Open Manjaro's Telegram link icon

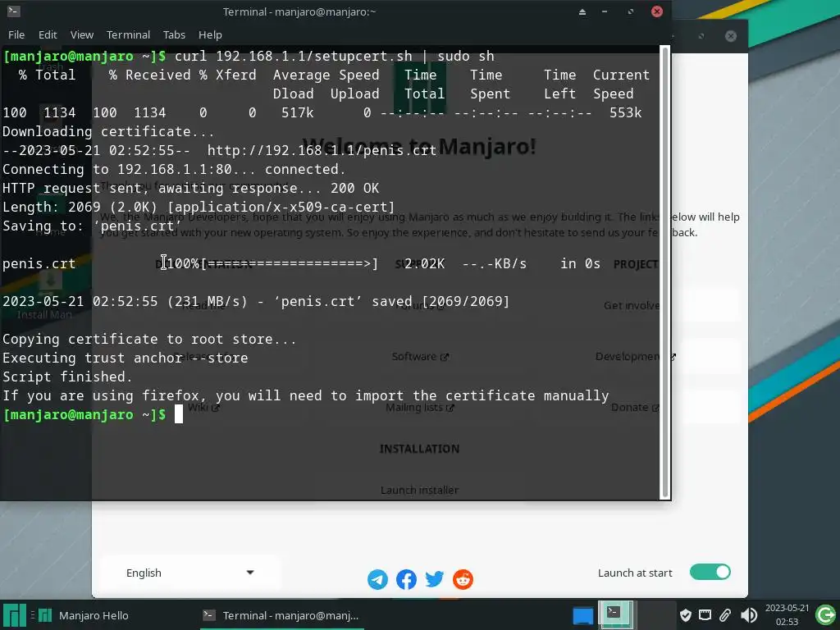[377, 579]
